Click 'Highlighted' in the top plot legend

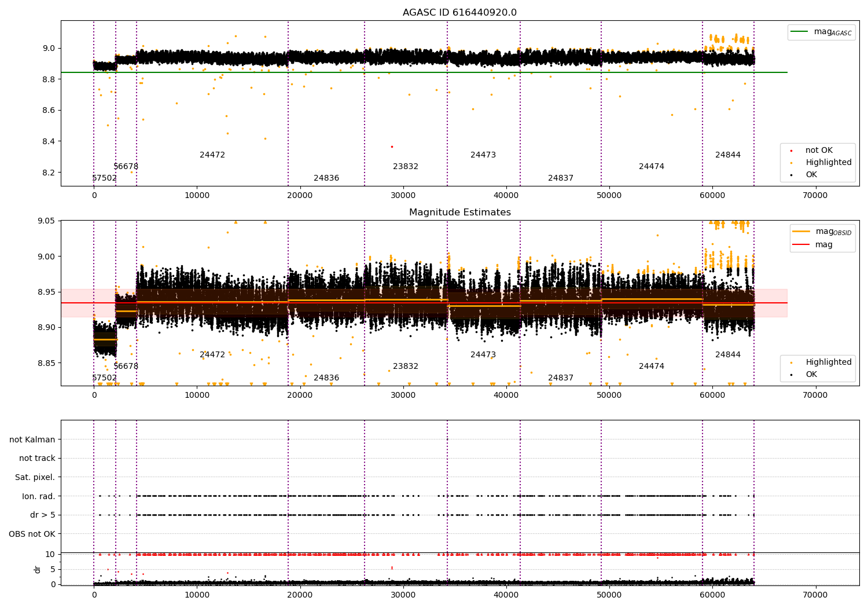tap(829, 163)
